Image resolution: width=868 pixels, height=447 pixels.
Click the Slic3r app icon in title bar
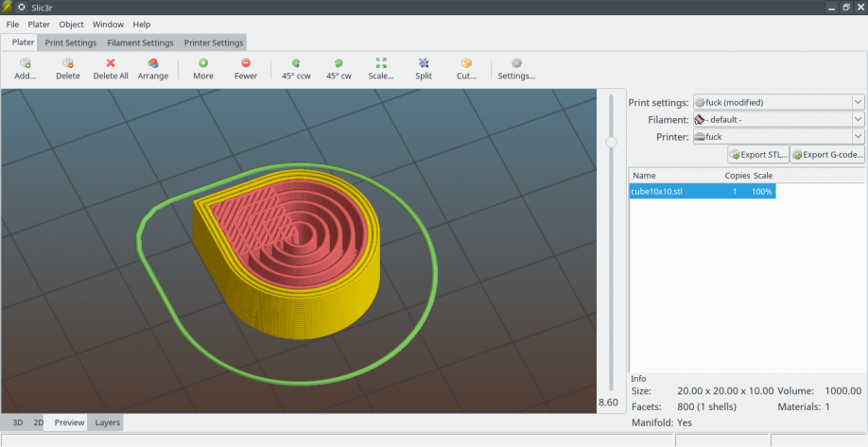(x=6, y=8)
